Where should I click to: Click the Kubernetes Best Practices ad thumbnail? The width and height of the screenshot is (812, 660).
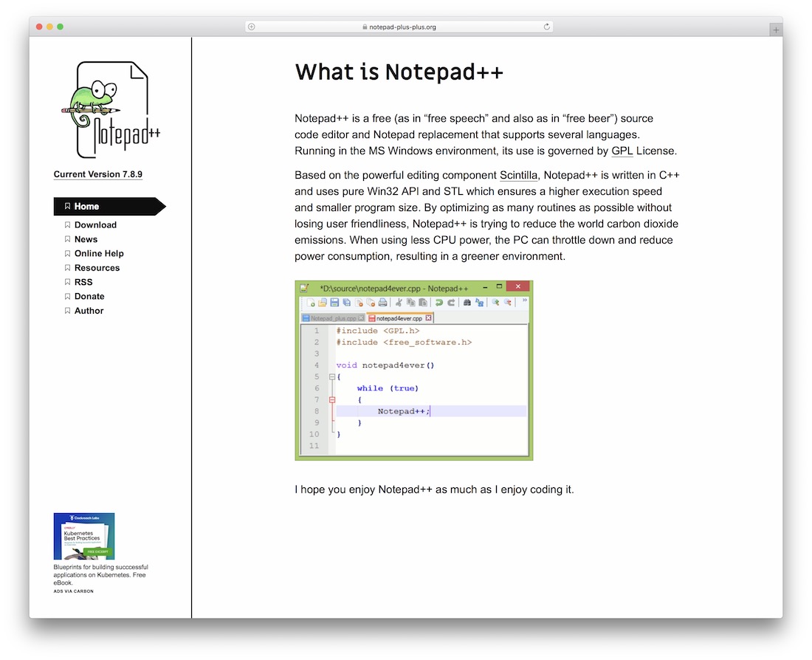(84, 536)
